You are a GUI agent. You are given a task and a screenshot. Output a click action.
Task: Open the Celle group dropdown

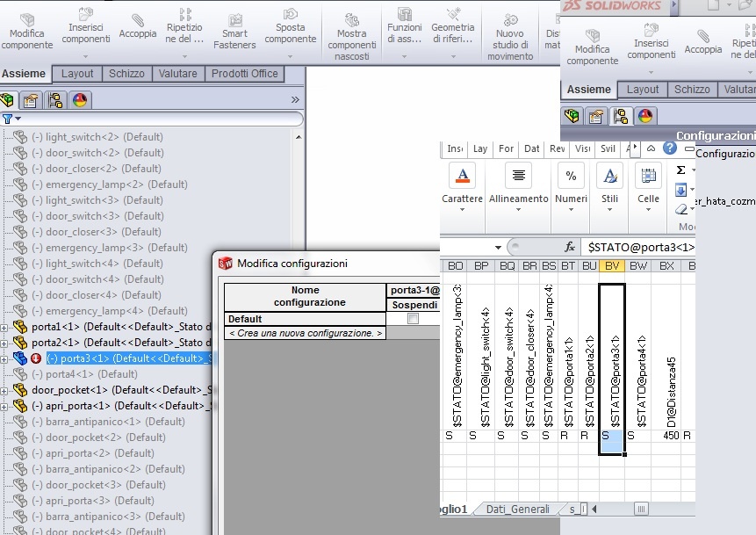648,209
